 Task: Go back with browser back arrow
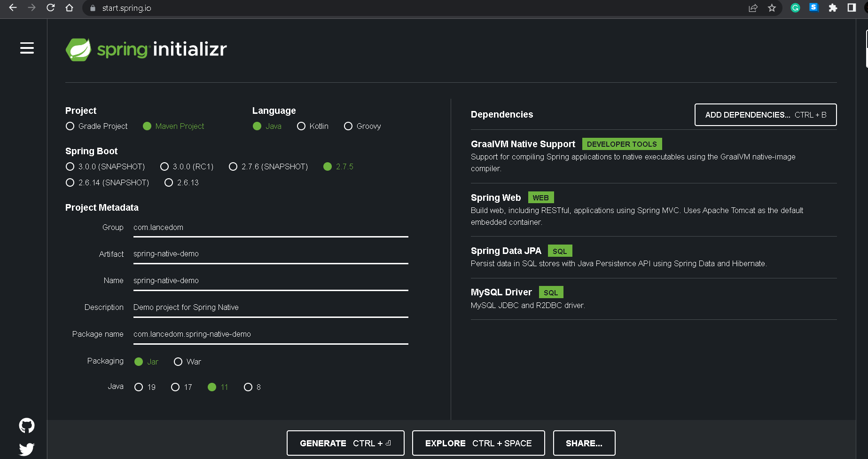[x=13, y=8]
